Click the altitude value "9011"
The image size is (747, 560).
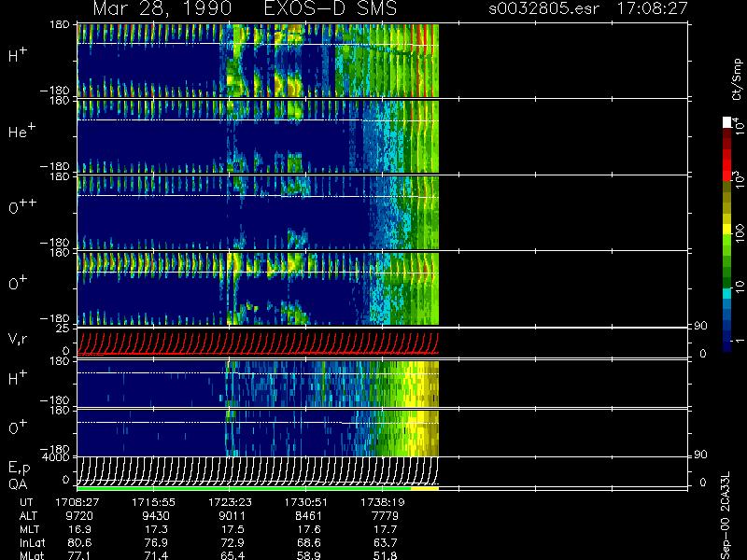click(x=233, y=516)
